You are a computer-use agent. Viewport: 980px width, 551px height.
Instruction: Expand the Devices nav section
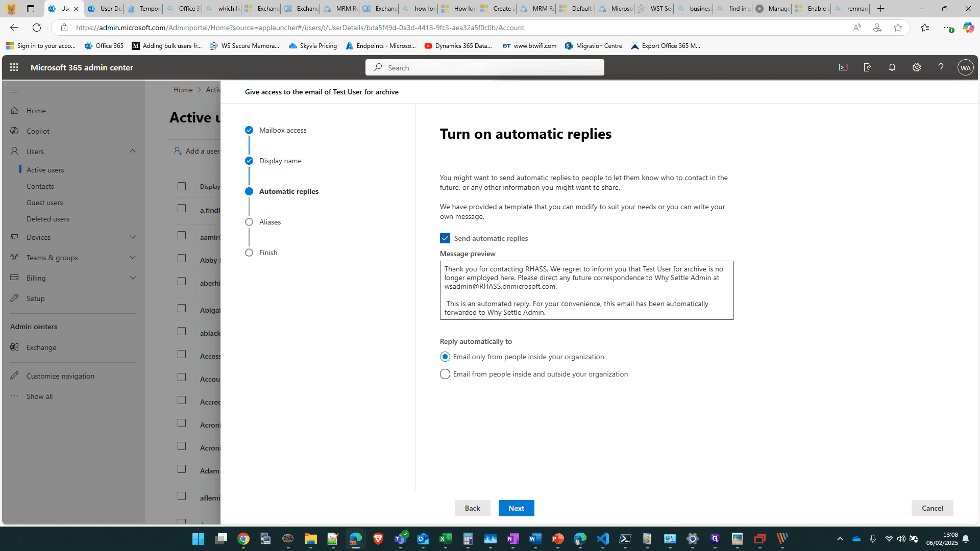tap(133, 237)
